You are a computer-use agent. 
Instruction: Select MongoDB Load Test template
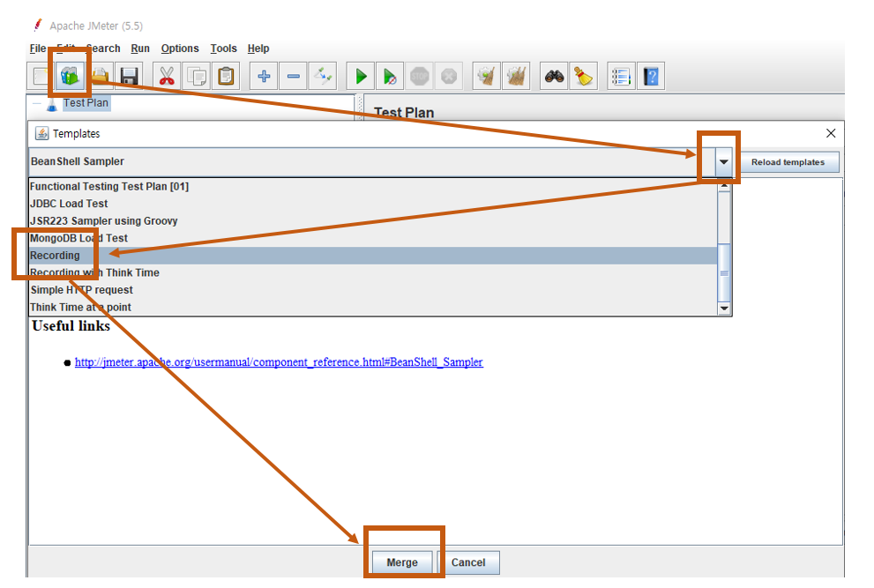(x=372, y=238)
